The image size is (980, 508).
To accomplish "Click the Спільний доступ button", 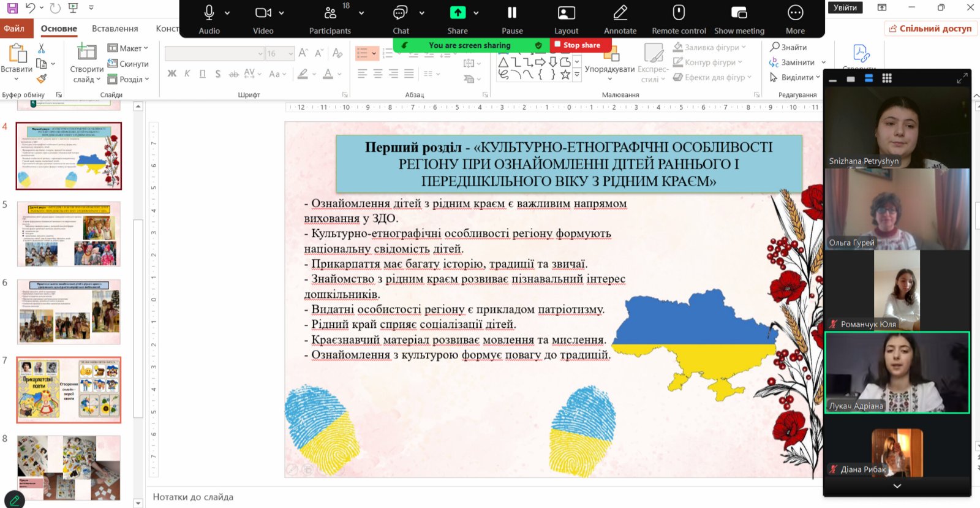I will pyautogui.click(x=930, y=28).
